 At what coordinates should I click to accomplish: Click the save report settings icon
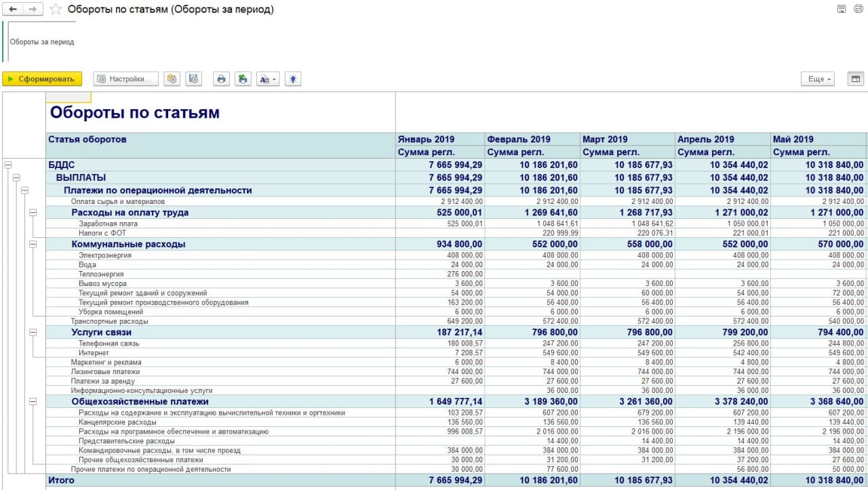pyautogui.click(x=194, y=79)
